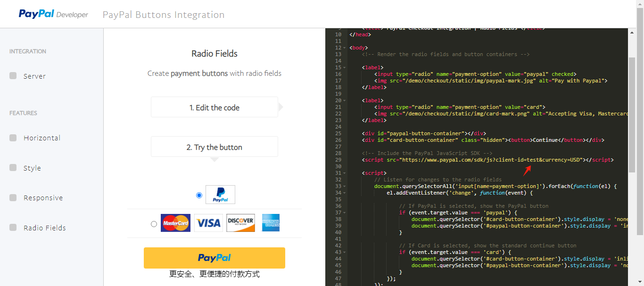
Task: Fold the body tag at line 12
Action: click(346, 48)
